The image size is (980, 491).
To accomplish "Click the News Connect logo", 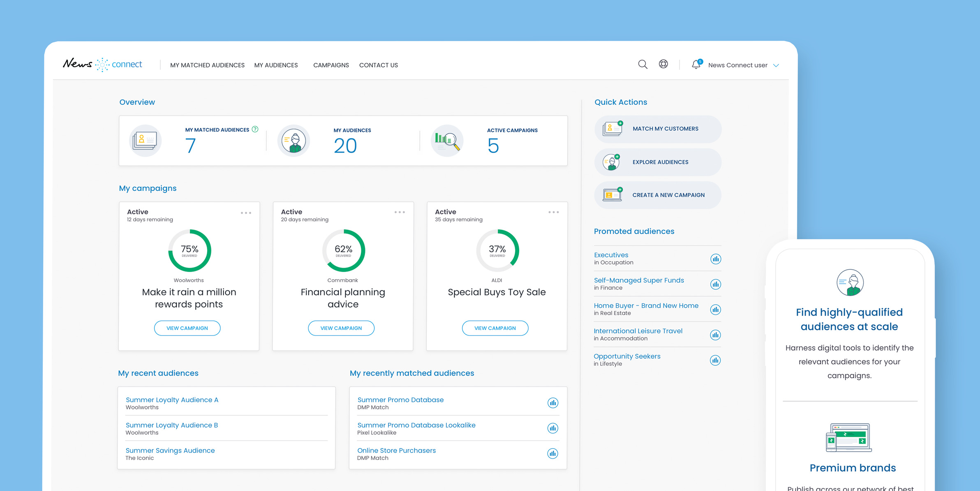I will (x=102, y=65).
